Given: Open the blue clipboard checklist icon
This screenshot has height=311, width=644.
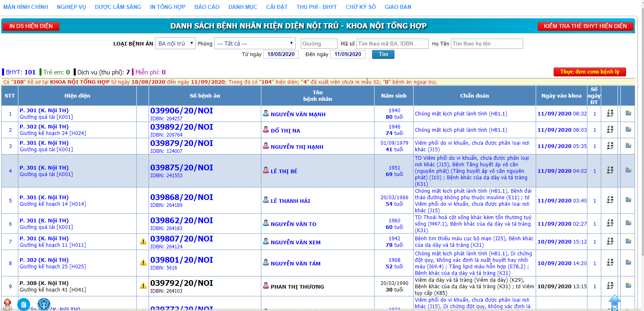Looking at the screenshot, I should tap(24, 304).
